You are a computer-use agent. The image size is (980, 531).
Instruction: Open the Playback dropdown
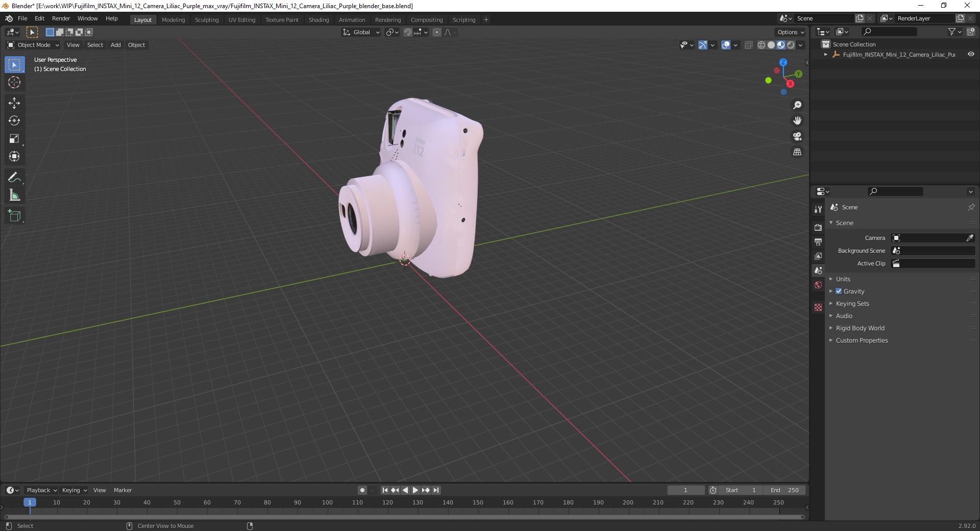pyautogui.click(x=41, y=490)
